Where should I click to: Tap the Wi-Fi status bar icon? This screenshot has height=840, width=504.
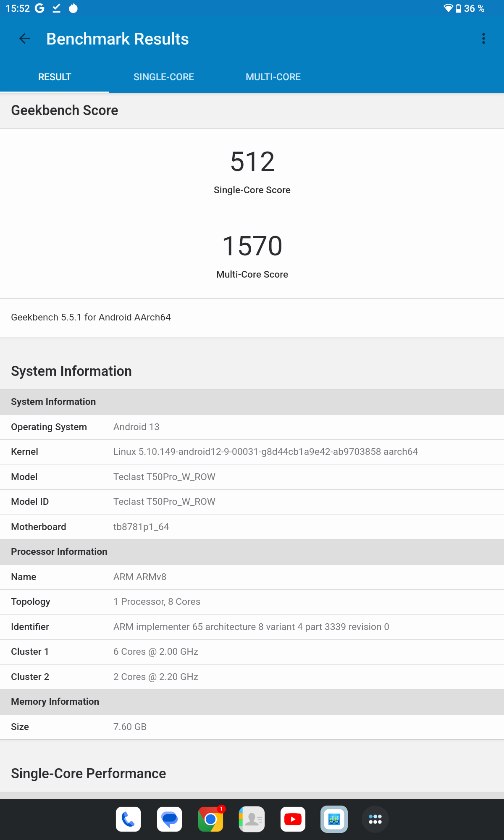pyautogui.click(x=448, y=8)
